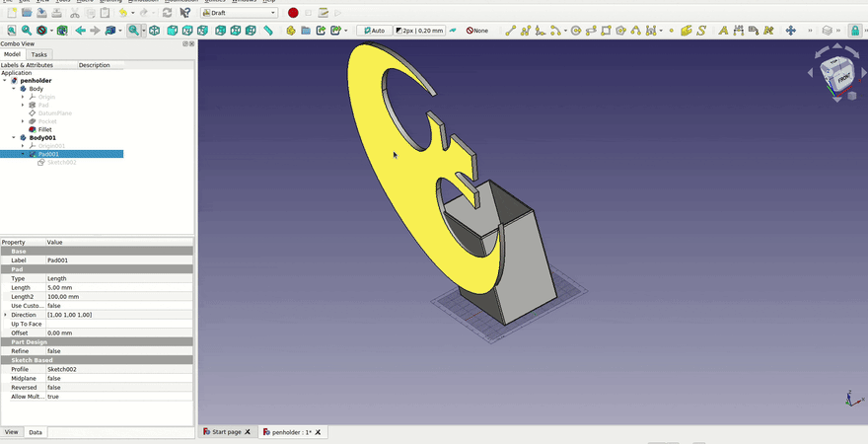The image size is (868, 444).
Task: Switch to the Model tab
Action: point(12,54)
